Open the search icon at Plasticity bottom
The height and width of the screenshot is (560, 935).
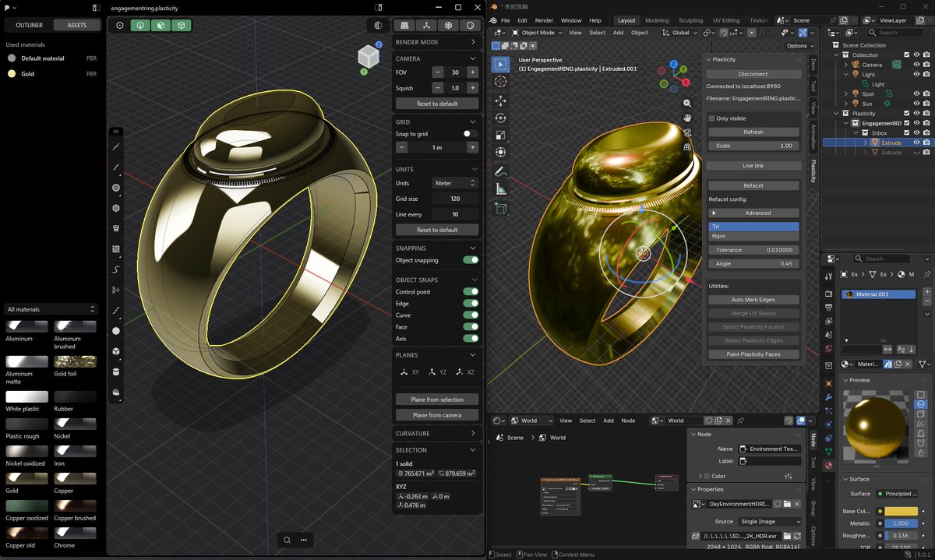coord(288,540)
